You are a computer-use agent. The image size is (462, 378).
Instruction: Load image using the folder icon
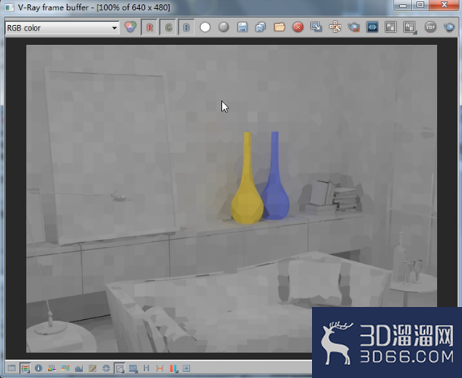(279, 27)
